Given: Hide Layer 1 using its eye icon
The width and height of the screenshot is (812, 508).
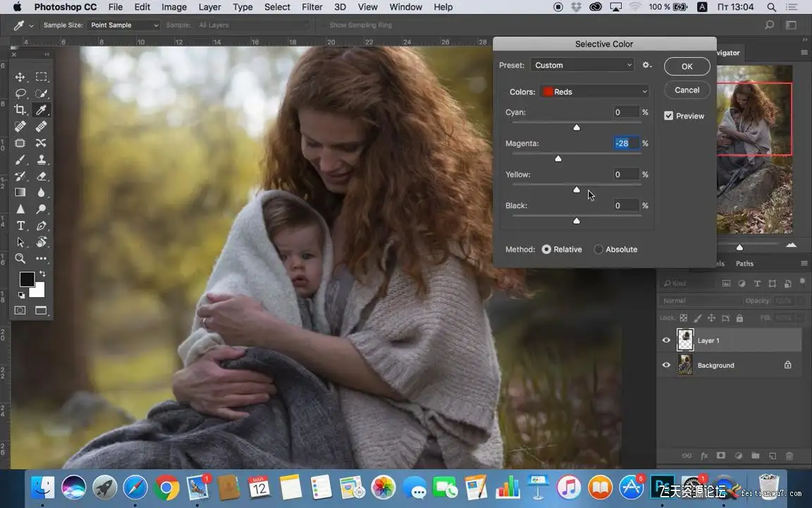Looking at the screenshot, I should pos(666,340).
